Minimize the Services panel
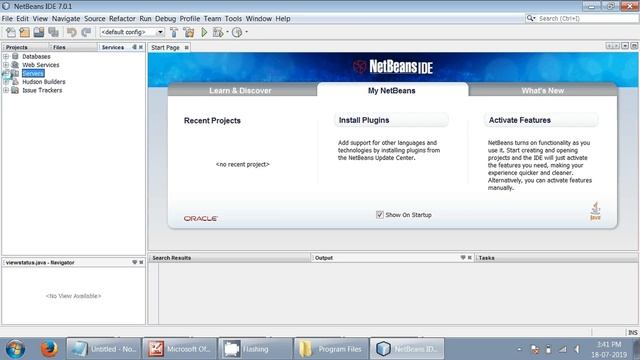 134,47
